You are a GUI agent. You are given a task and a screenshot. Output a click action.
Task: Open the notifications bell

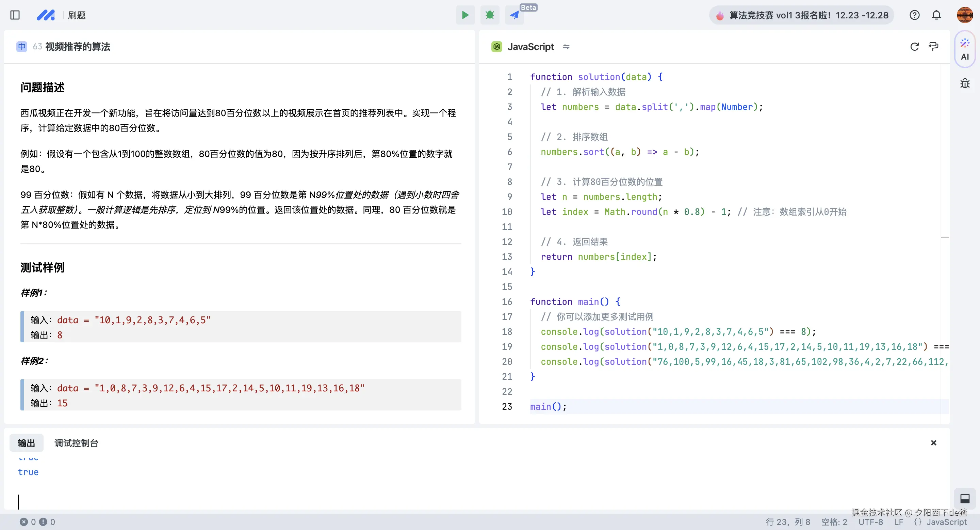(936, 15)
